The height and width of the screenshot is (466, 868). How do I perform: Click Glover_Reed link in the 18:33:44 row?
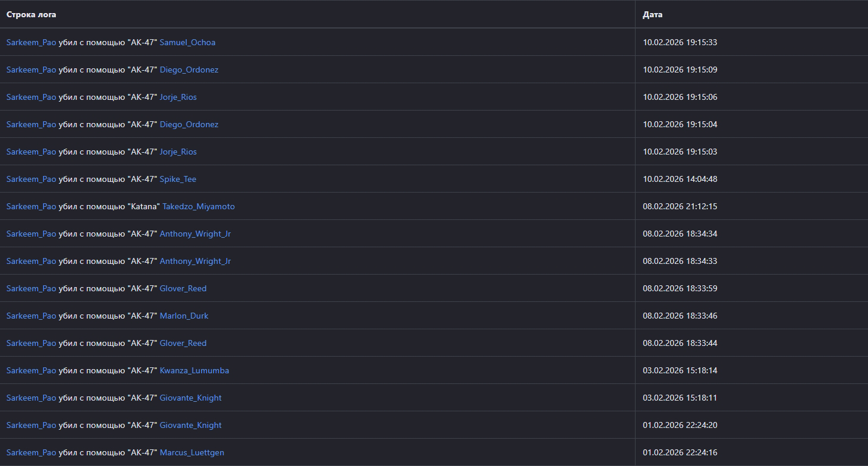[x=183, y=343]
